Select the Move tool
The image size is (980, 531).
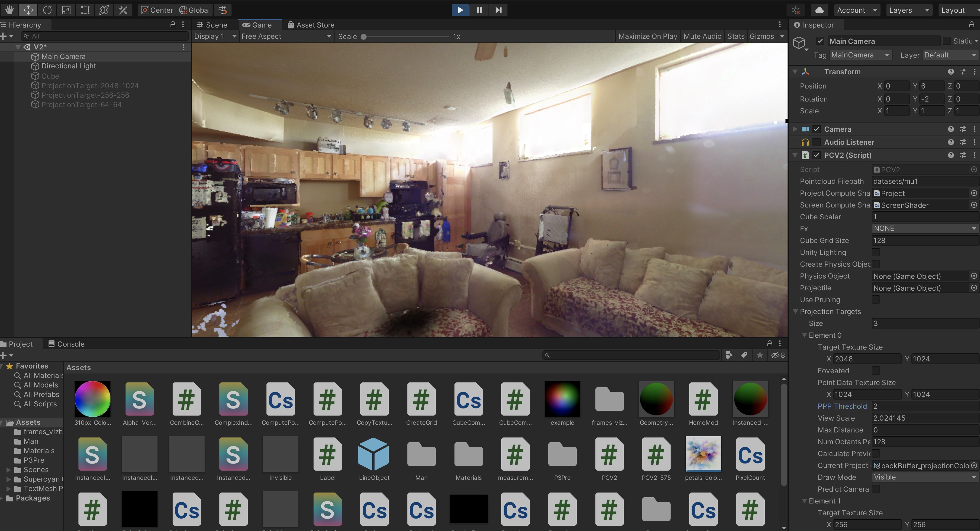(28, 10)
